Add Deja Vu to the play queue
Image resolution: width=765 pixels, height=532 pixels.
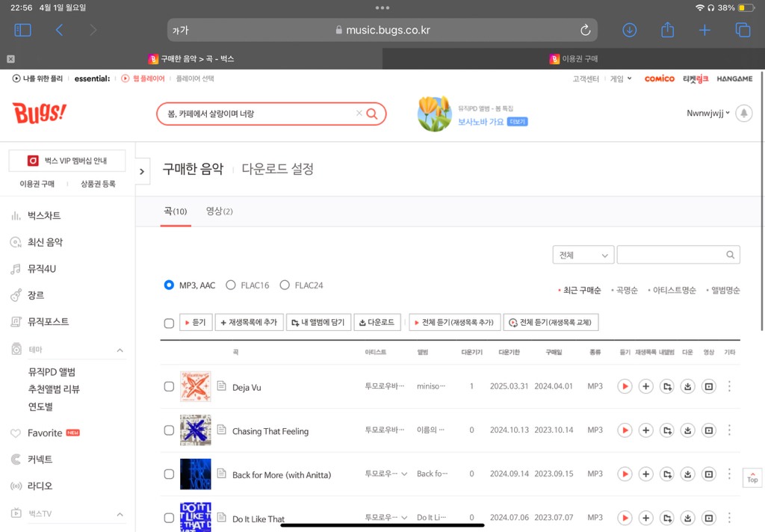645,386
